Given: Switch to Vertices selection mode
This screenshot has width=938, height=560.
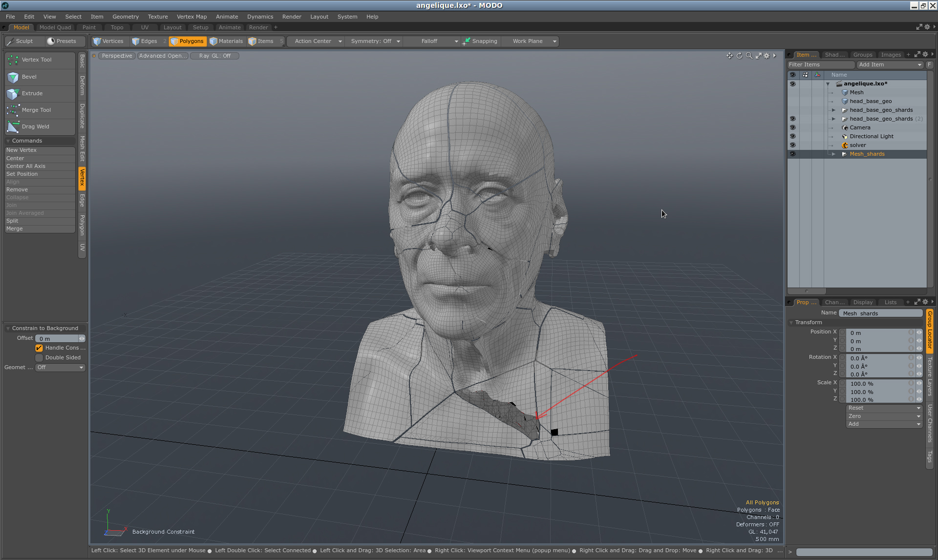Looking at the screenshot, I should pos(108,41).
